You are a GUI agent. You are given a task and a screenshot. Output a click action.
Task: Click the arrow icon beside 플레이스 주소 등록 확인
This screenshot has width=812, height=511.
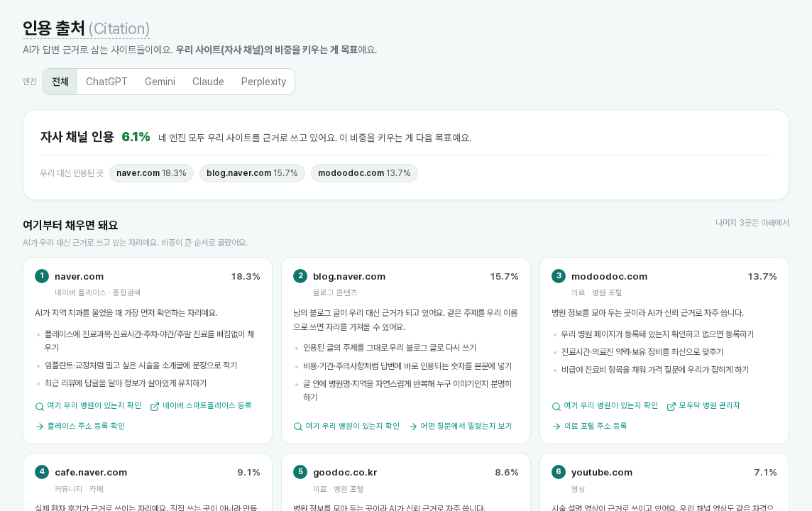[39, 427]
